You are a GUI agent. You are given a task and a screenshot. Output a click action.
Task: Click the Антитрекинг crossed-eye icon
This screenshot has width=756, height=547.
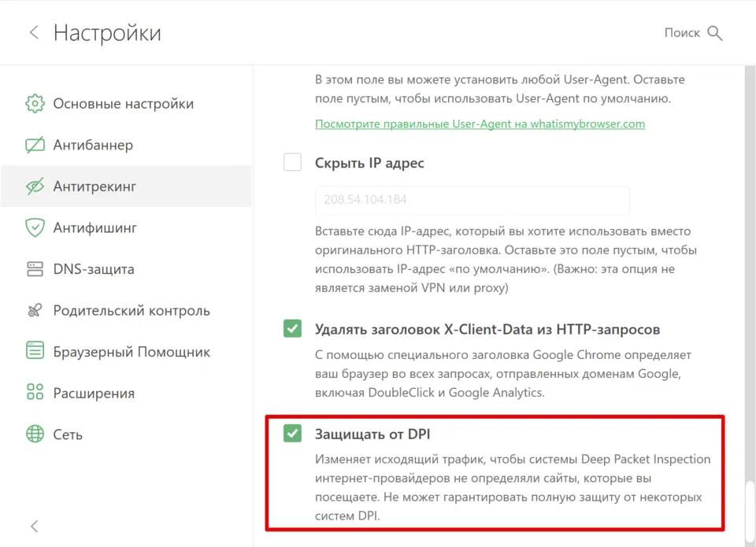[35, 187]
